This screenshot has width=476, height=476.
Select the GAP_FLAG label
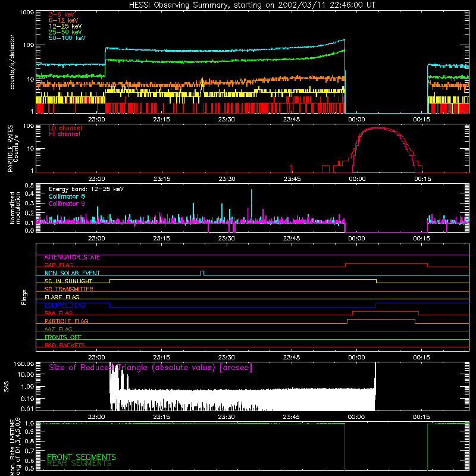[58, 265]
